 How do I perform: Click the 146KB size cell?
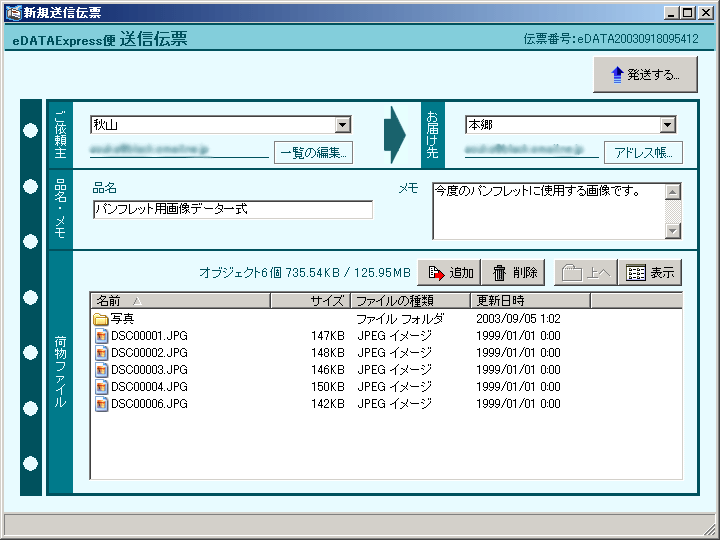[x=328, y=370]
